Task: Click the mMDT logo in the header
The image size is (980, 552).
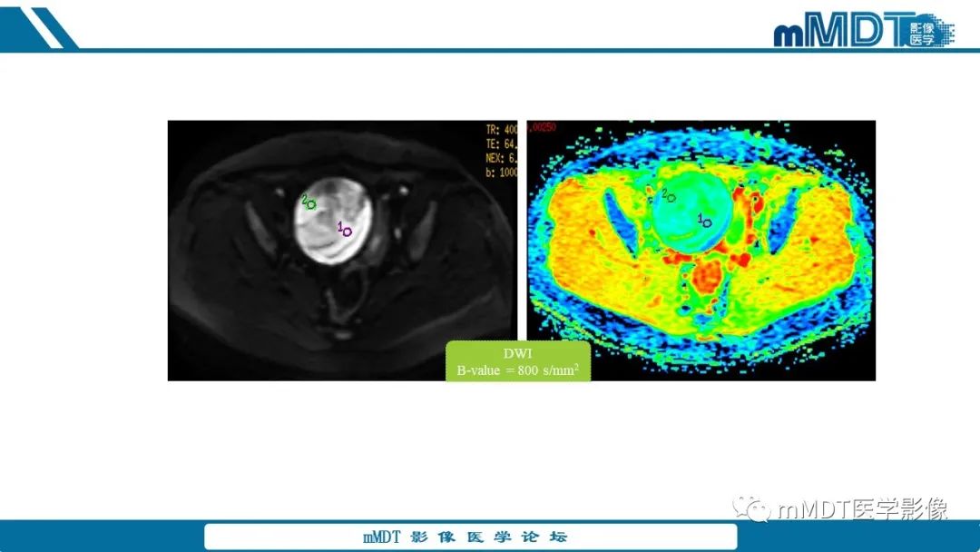Action: pyautogui.click(x=864, y=29)
